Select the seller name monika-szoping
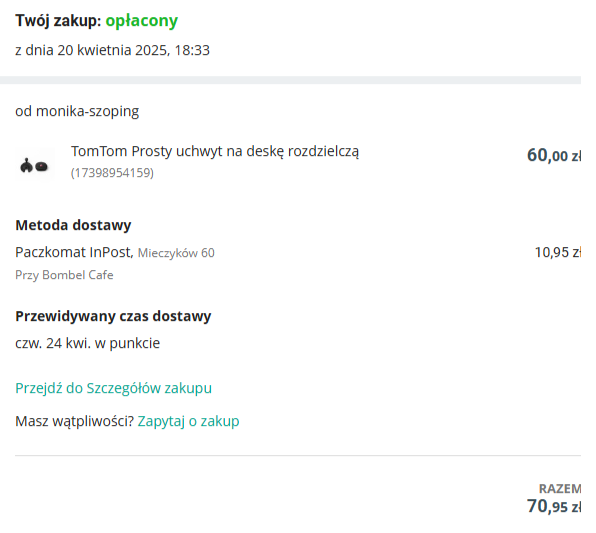The width and height of the screenshot is (596, 533). pyautogui.click(x=87, y=111)
